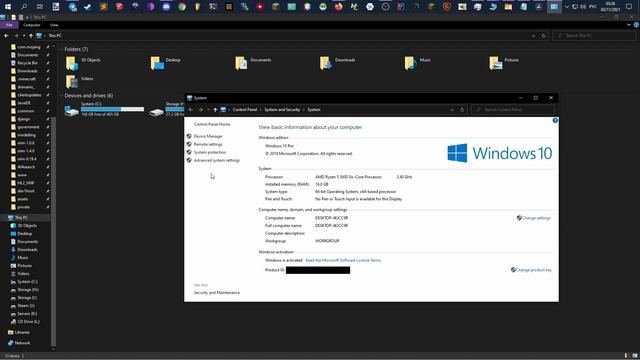Open the Documents folder in main pane
This screenshot has height=360, width=640.
pos(253,63)
